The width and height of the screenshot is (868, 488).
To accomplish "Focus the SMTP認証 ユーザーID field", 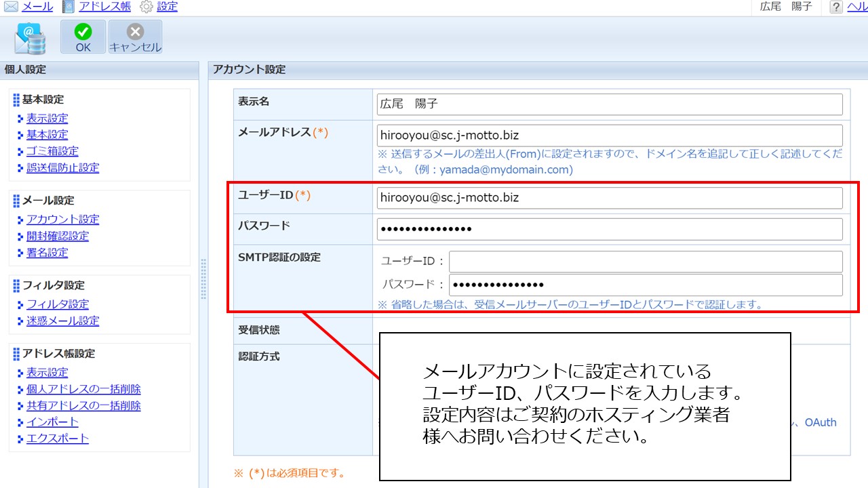I will click(646, 262).
